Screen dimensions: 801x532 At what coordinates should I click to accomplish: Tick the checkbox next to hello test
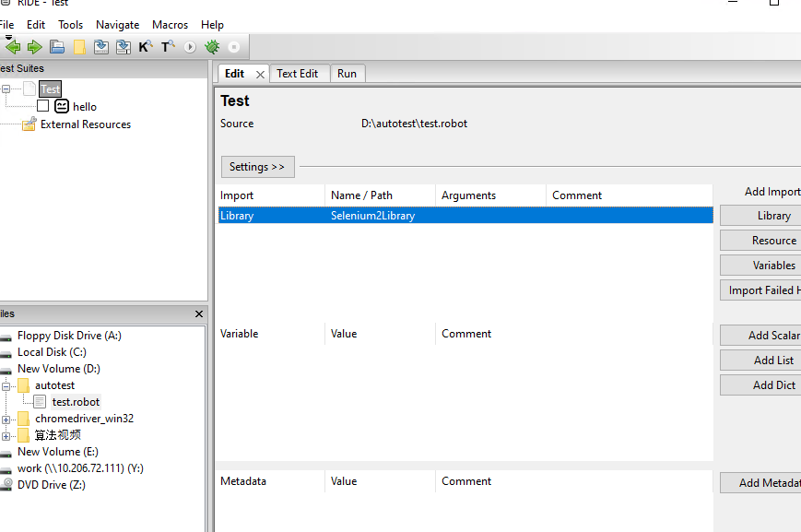pyautogui.click(x=43, y=106)
